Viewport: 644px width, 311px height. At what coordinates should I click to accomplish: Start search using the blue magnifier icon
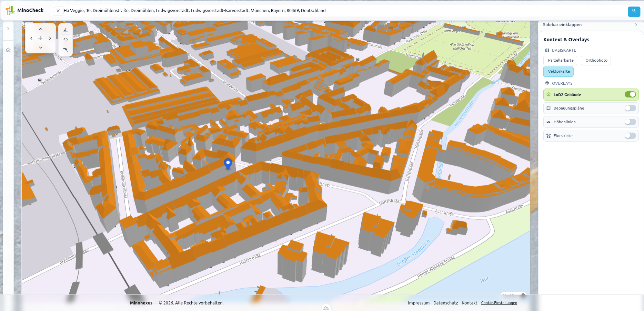[634, 11]
